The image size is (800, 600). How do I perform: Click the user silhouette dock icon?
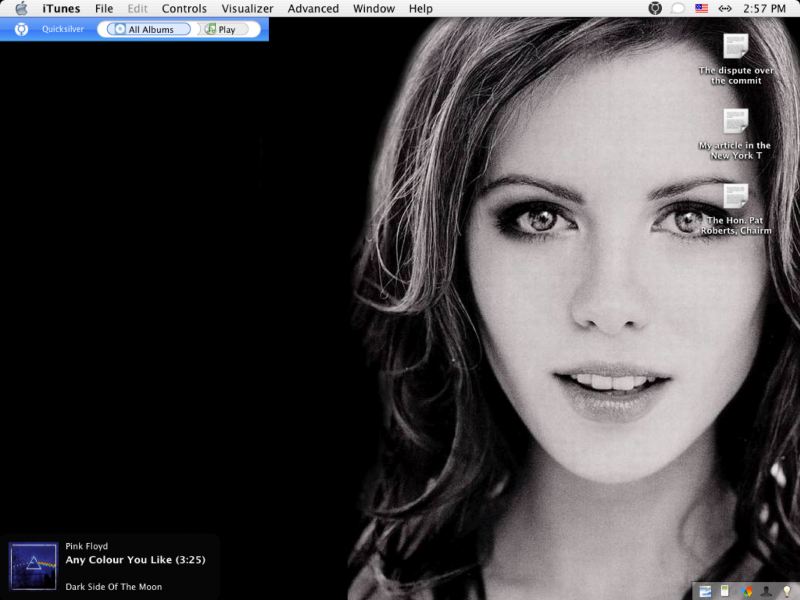pos(767,590)
